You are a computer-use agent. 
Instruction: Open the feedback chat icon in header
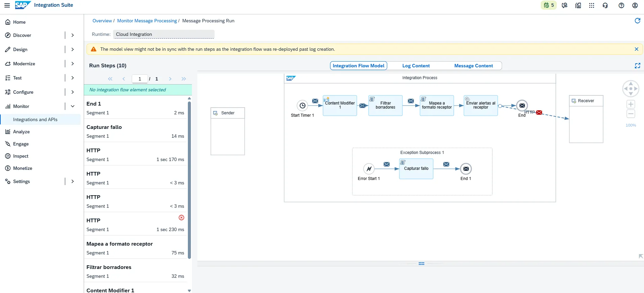[x=565, y=5]
